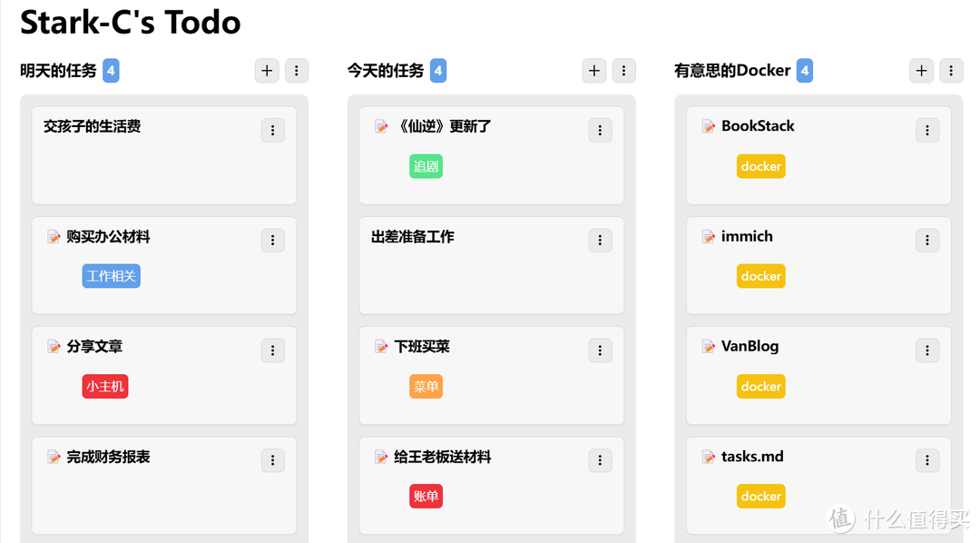Click the red 小主机 tag
Screen dimensions: 980x543
pyautogui.click(x=105, y=387)
